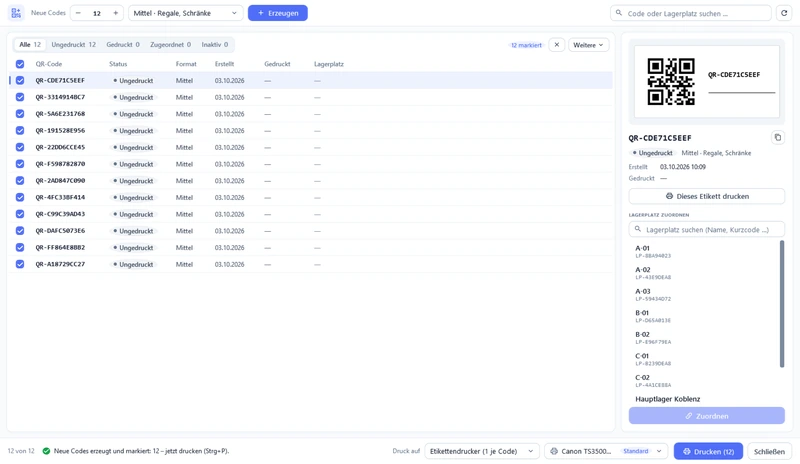Click the Lagerplatz suchen input field

(707, 230)
